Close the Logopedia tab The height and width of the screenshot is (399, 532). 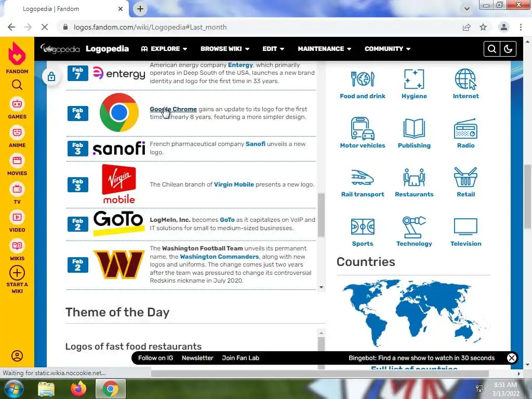point(121,9)
